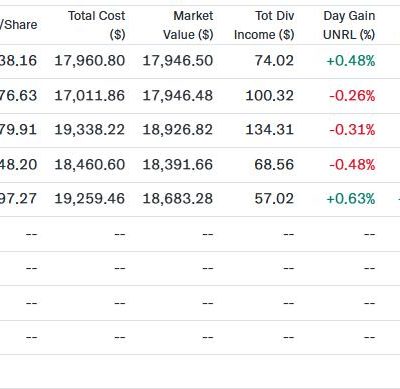Click the day gain +0.63% cell
The width and height of the screenshot is (400, 389).
[351, 199]
